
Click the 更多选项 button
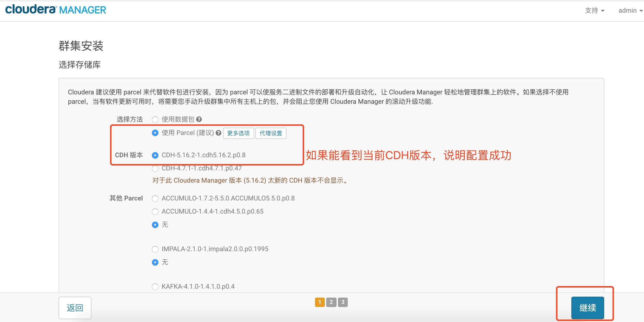238,133
